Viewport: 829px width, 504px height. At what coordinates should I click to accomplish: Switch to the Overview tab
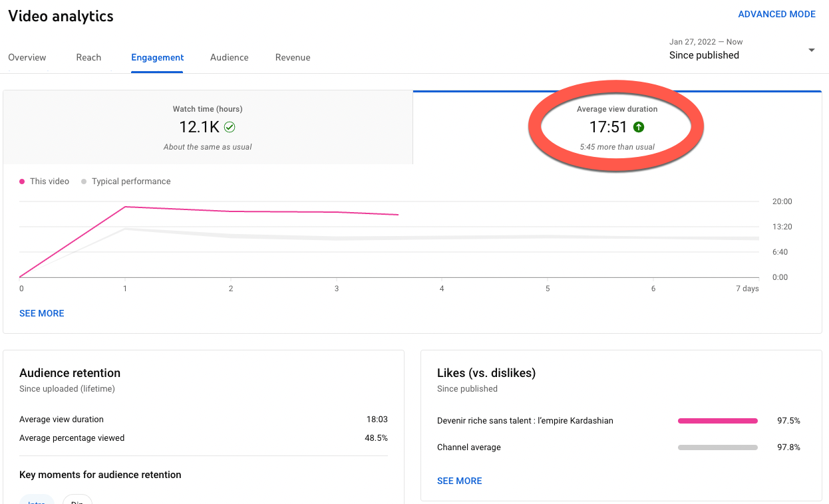click(27, 58)
